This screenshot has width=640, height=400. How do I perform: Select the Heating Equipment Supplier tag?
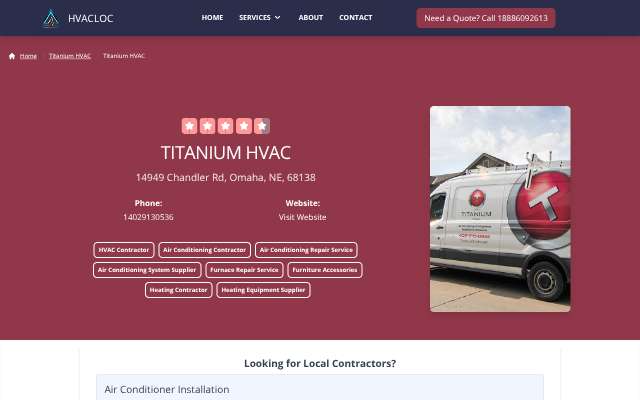pos(263,290)
